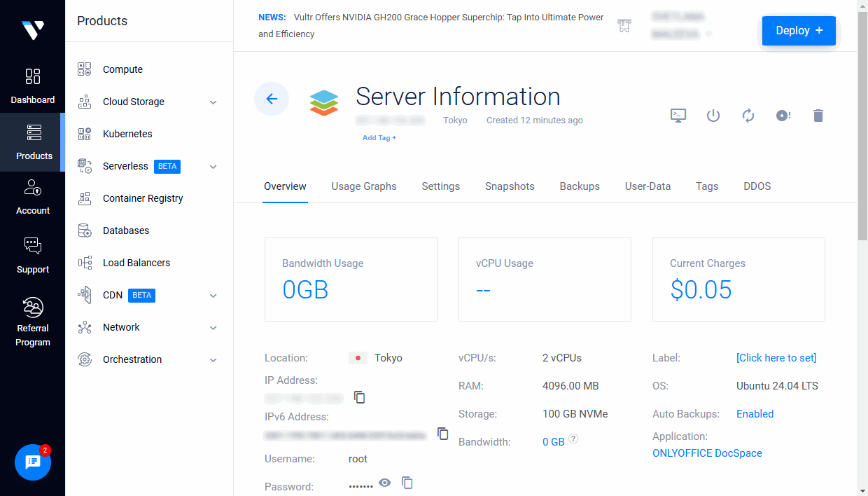Go to Dashboard from the left sidebar

(x=32, y=84)
